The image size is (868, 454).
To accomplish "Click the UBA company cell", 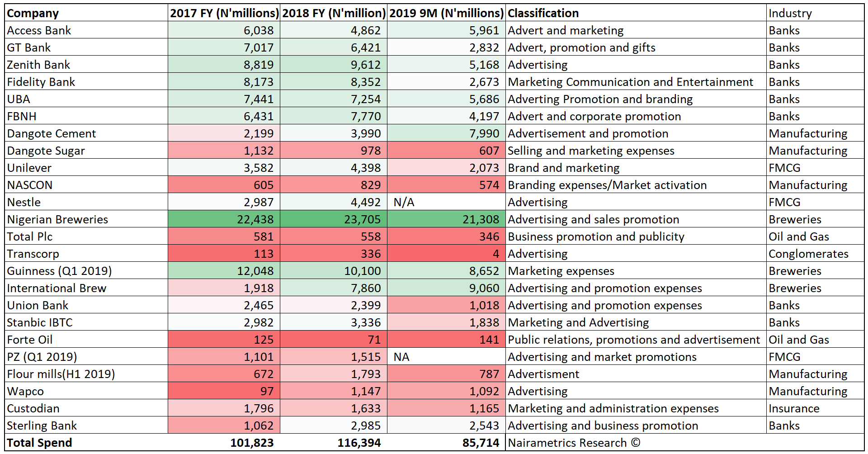I will 86,99.
